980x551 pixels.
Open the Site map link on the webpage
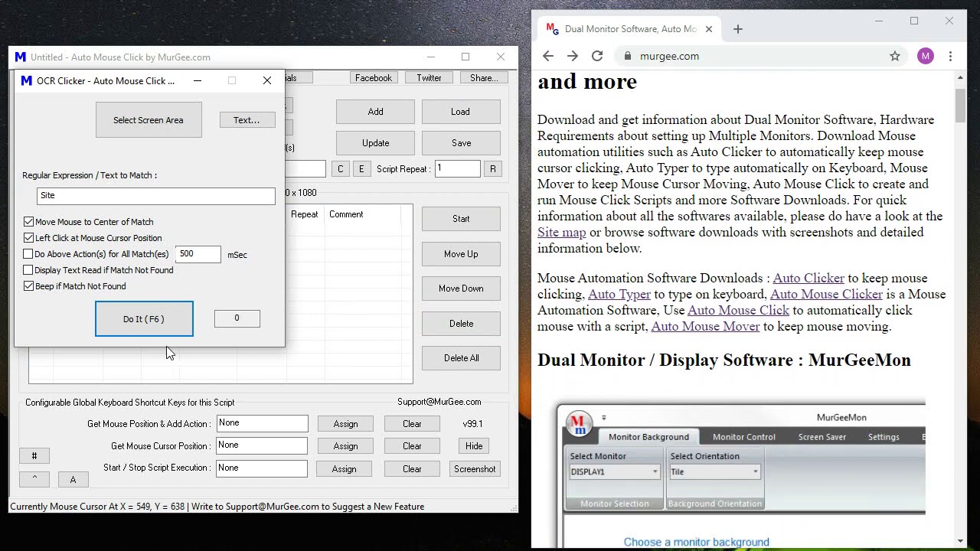561,233
